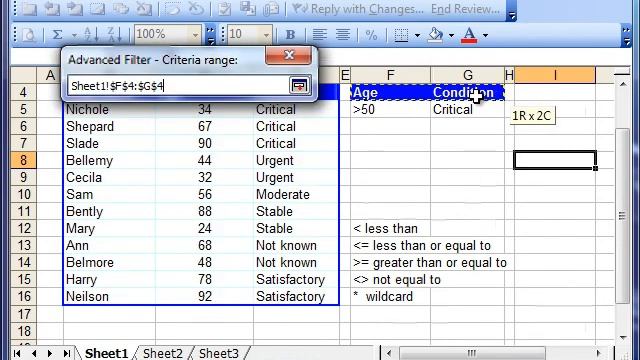The height and width of the screenshot is (360, 640).
Task: Go to the first sheet tab
Action: 17,353
